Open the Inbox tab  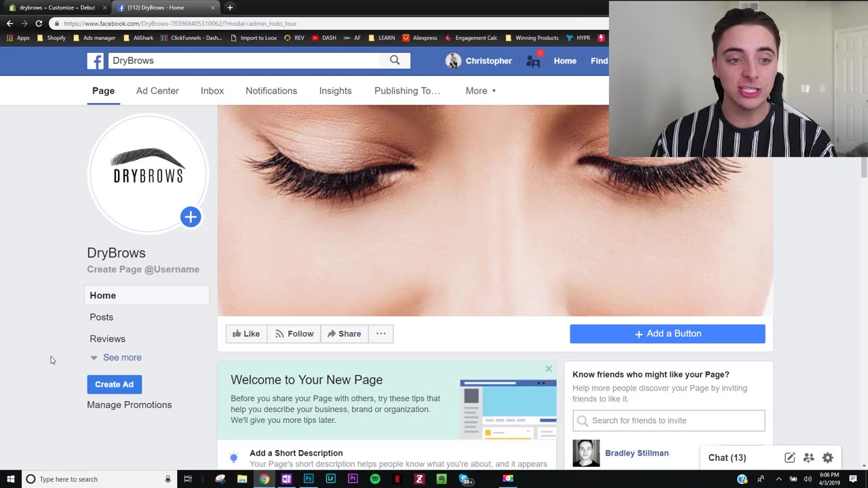tap(212, 91)
